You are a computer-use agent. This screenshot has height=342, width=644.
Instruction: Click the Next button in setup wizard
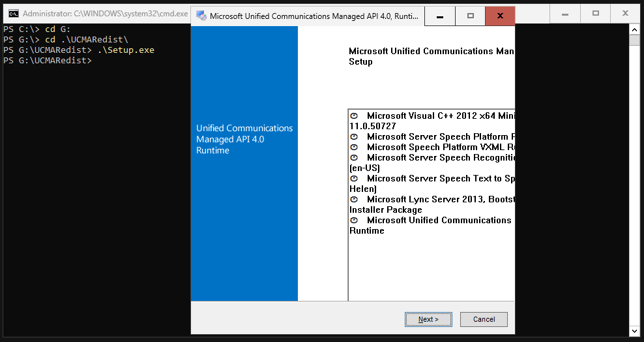point(428,319)
